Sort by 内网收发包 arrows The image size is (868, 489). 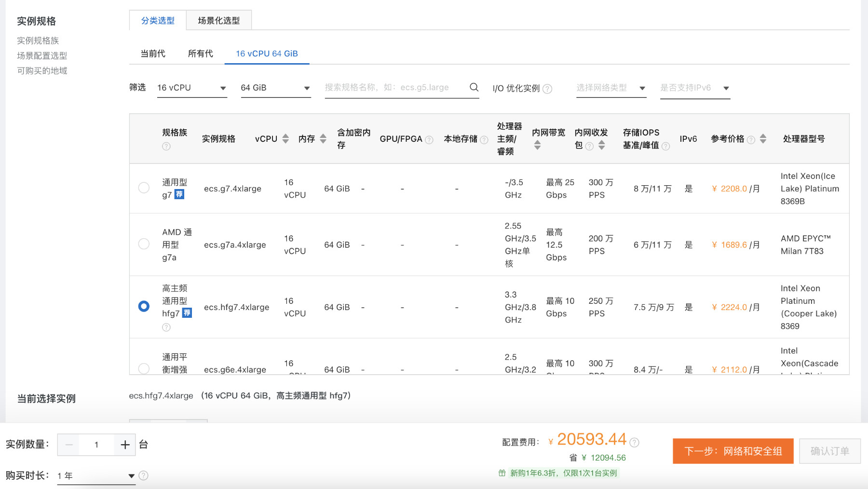point(601,145)
